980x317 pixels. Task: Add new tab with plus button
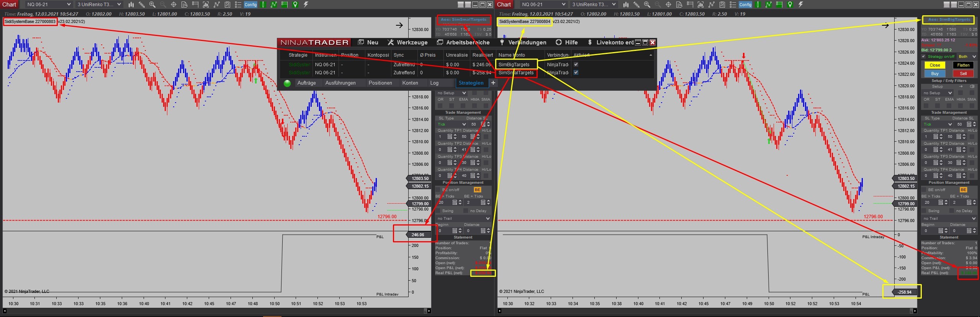[493, 83]
